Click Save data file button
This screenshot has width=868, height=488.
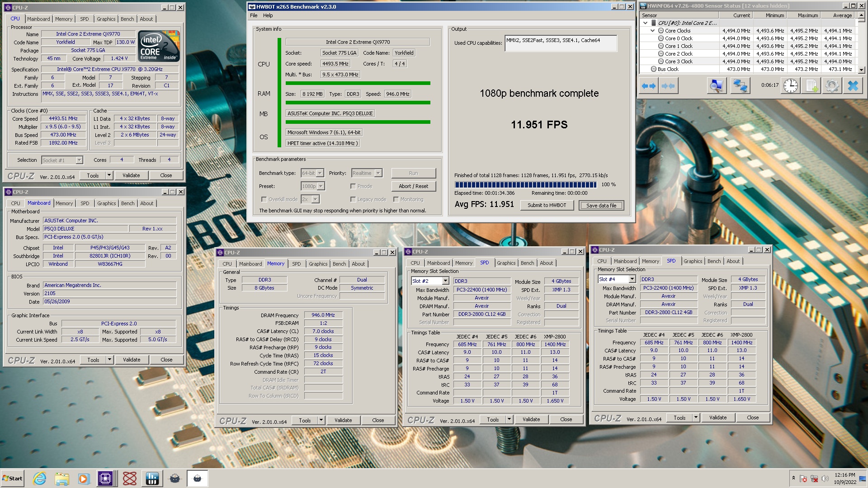[601, 206]
